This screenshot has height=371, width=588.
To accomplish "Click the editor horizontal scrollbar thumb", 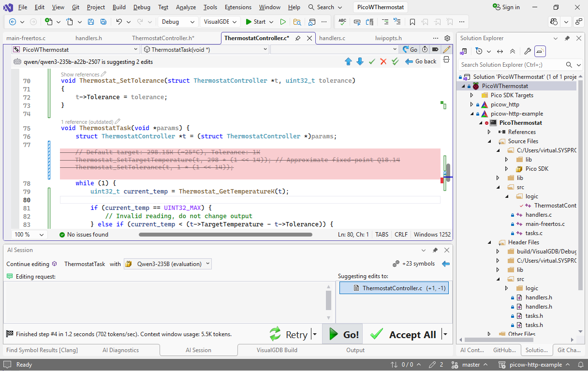I will tap(225, 235).
